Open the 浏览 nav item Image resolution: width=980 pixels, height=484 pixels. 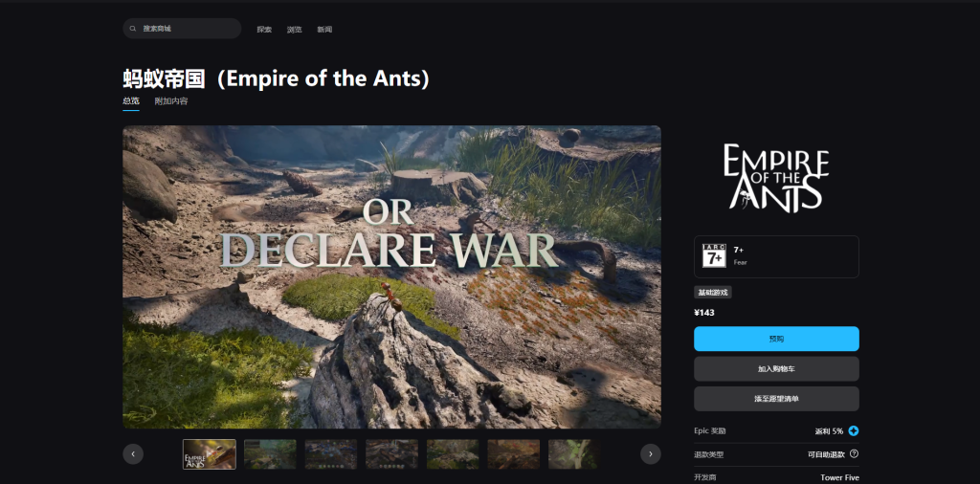coord(295,30)
